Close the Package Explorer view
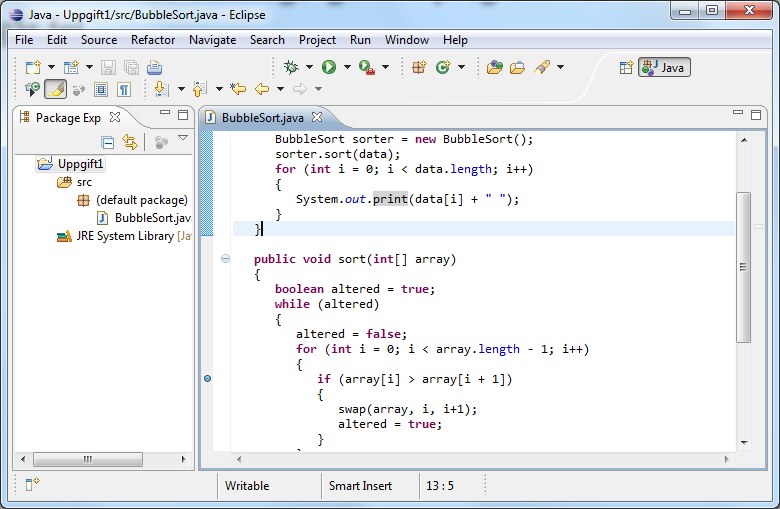Viewport: 780px width, 509px height. tap(115, 117)
